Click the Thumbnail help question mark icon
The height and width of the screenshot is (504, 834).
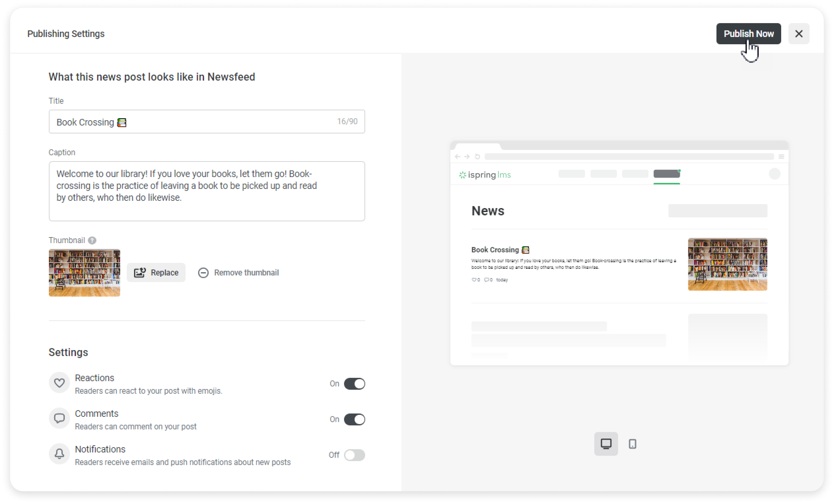[92, 240]
